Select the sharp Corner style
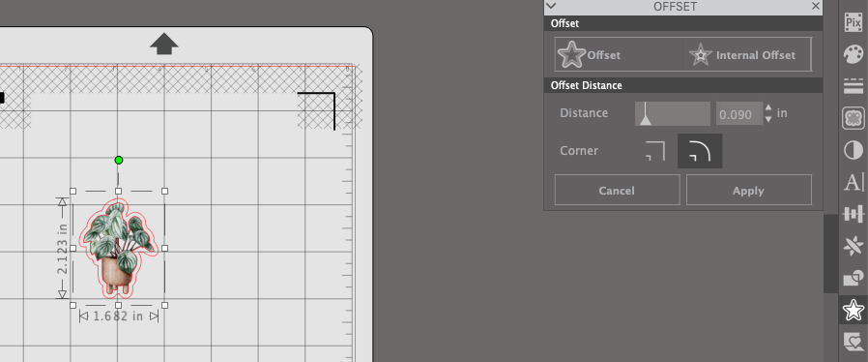 click(655, 151)
